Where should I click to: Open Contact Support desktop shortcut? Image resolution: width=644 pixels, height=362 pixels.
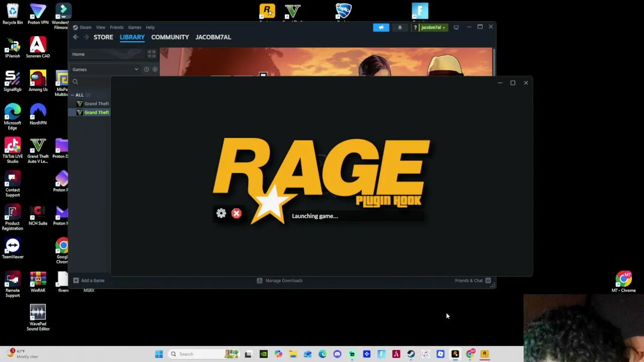pyautogui.click(x=13, y=185)
